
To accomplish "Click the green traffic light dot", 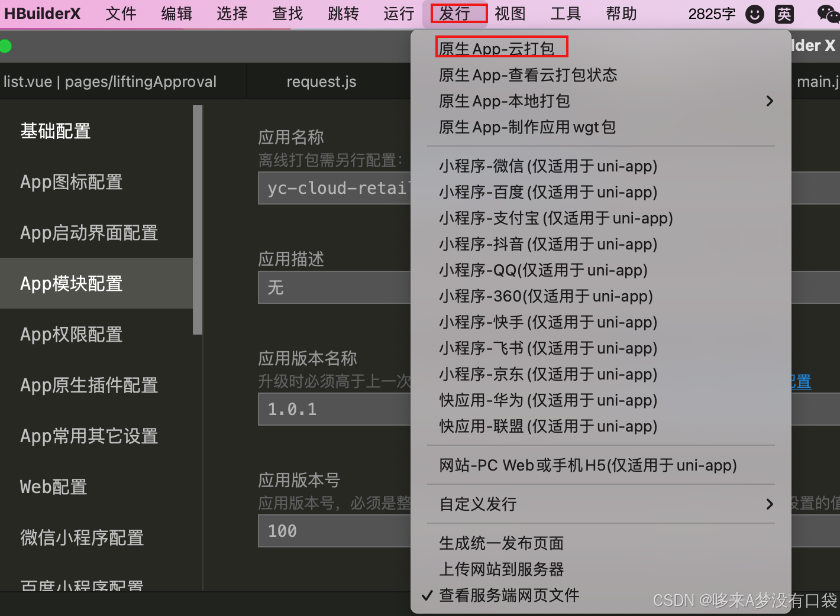I will pyautogui.click(x=6, y=46).
